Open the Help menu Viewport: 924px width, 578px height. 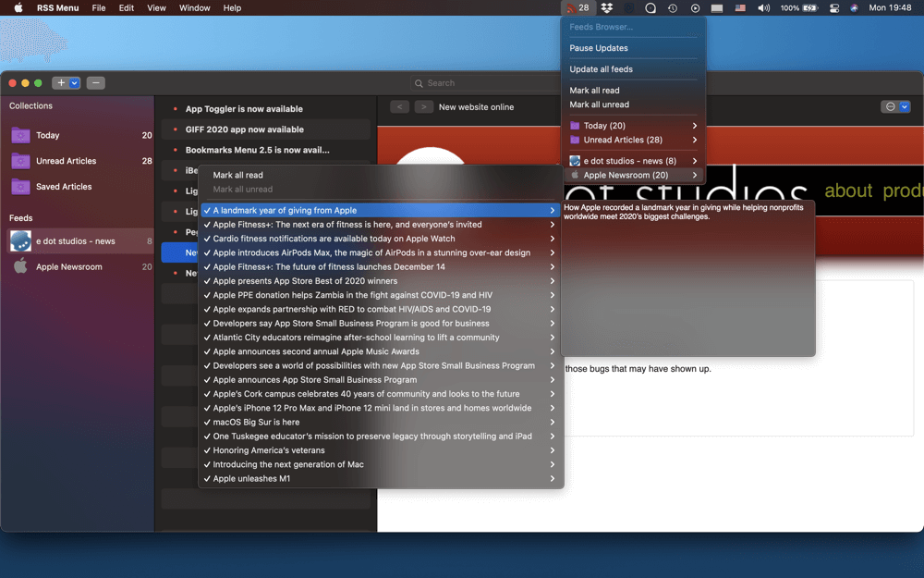pyautogui.click(x=232, y=7)
